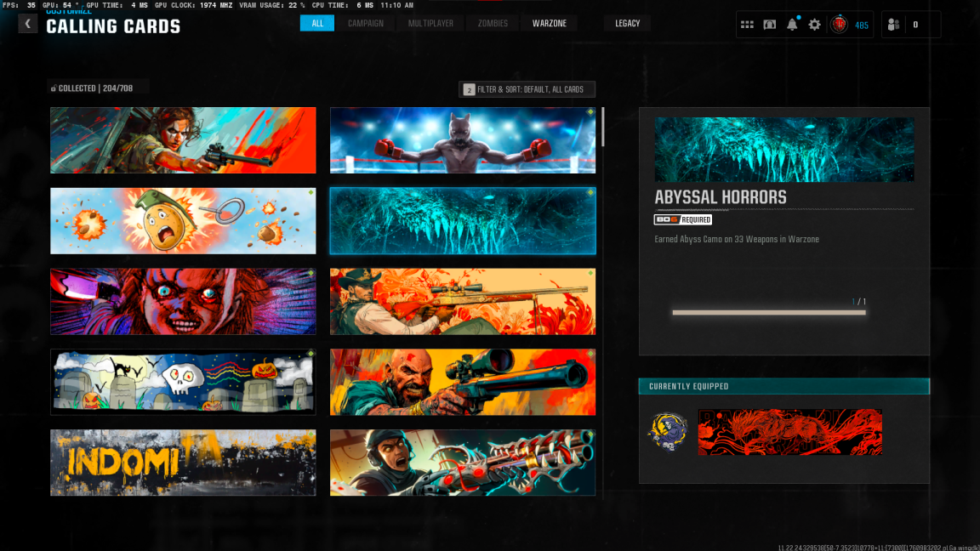Switch to the All tab
This screenshot has height=551, width=980.
pos(317,23)
